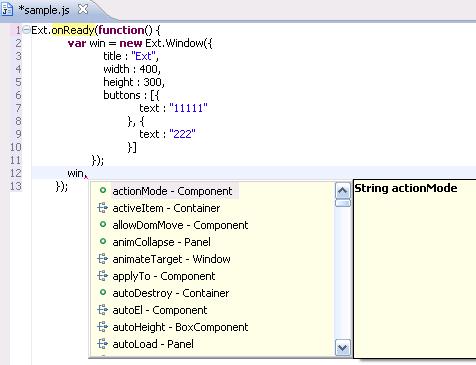The width and height of the screenshot is (476, 365).
Task: Switch to the *sample.js tab
Action: [x=44, y=10]
